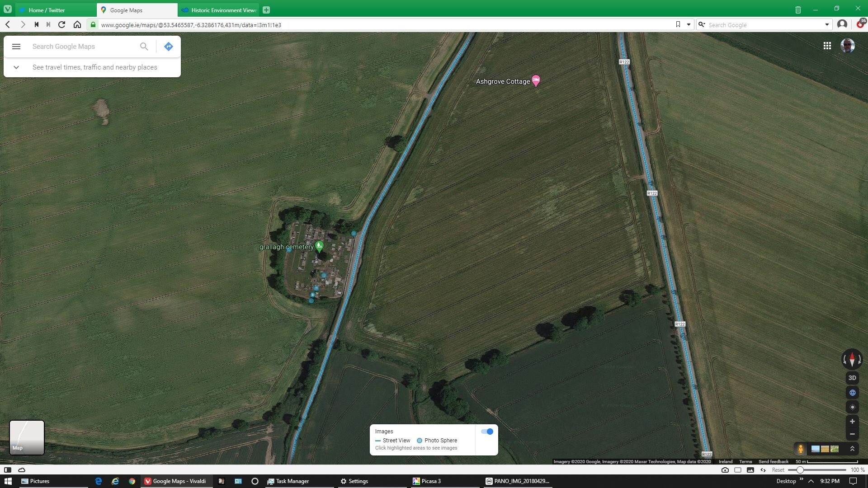Open the Vivaldi menu button

[x=7, y=9]
